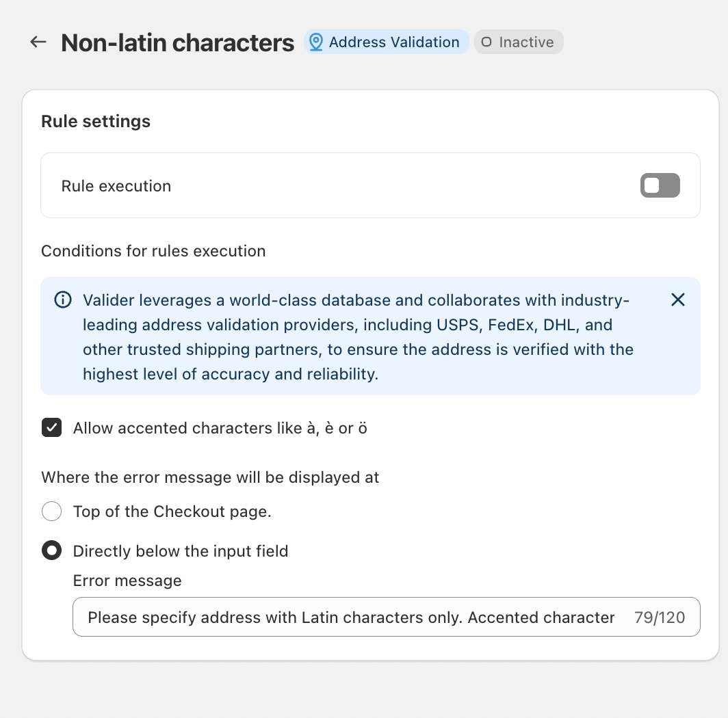The height and width of the screenshot is (718, 728).
Task: Dismiss the Valider info banner
Action: tap(677, 300)
